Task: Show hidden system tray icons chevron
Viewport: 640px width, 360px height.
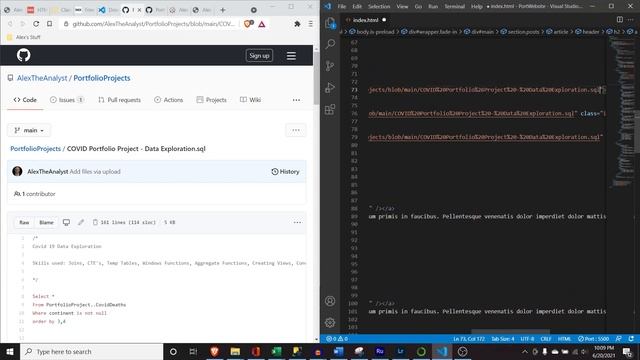Action: 525,351
